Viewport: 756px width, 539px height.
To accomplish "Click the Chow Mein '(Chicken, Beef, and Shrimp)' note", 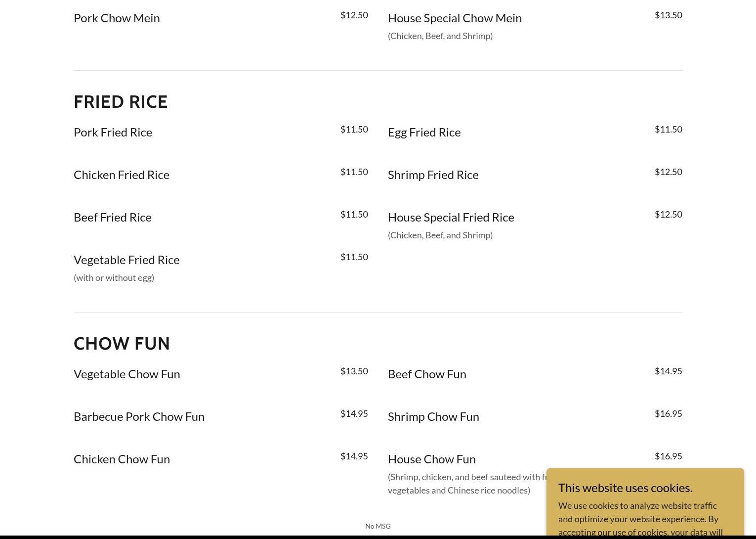I will (x=440, y=36).
